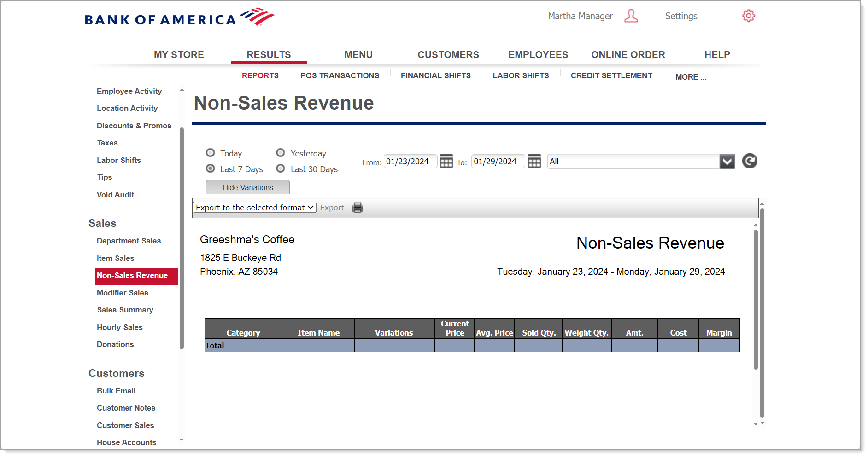The image size is (868, 457).
Task: Open the All filter dropdown arrow
Action: click(727, 162)
